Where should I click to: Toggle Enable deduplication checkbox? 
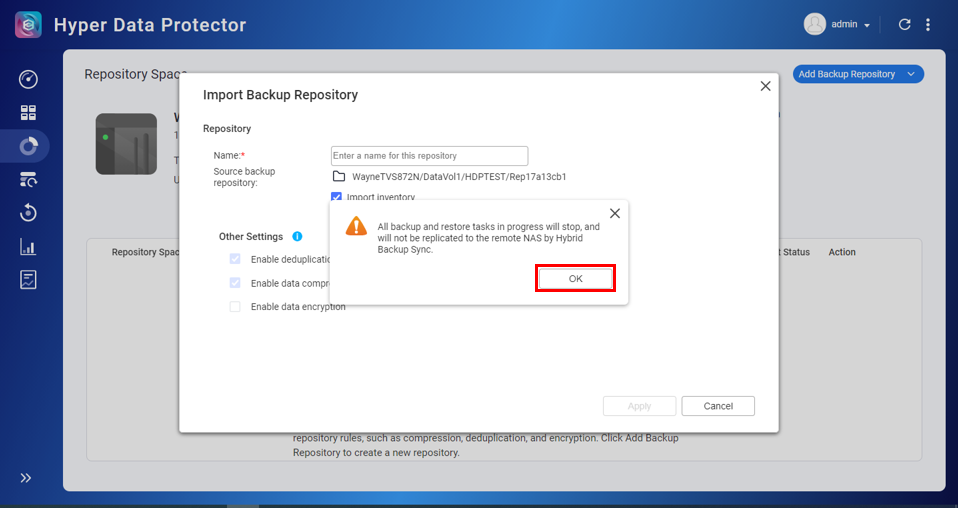tap(235, 259)
